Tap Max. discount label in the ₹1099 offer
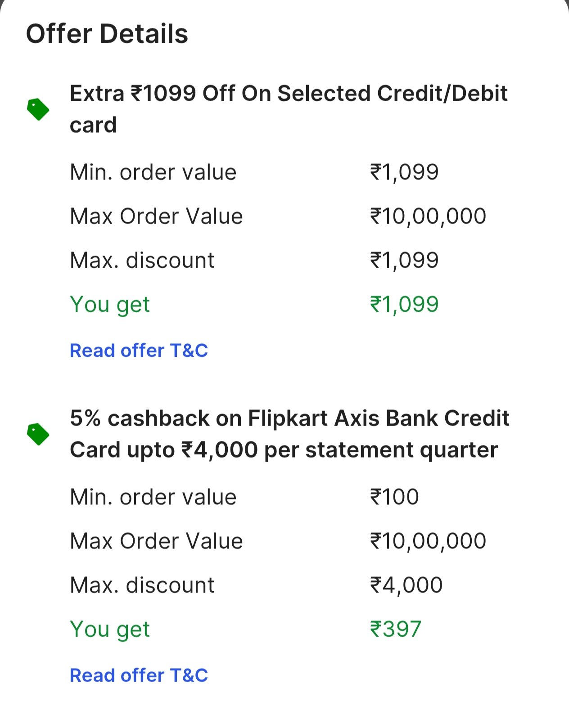 (142, 261)
